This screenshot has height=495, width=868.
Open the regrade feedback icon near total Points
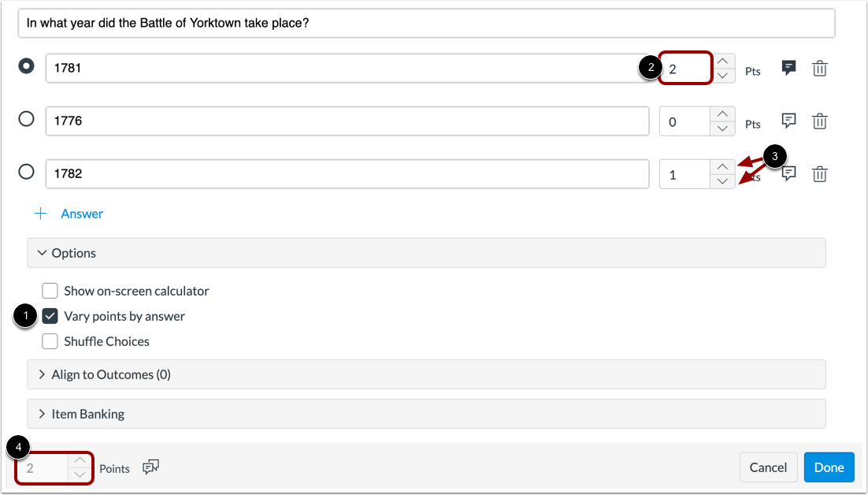150,467
